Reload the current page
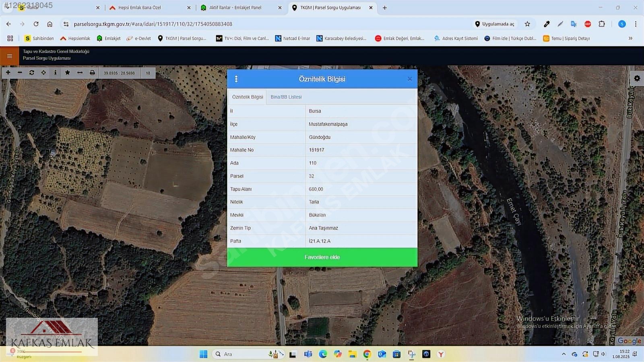The height and width of the screenshot is (362, 644). tap(36, 24)
